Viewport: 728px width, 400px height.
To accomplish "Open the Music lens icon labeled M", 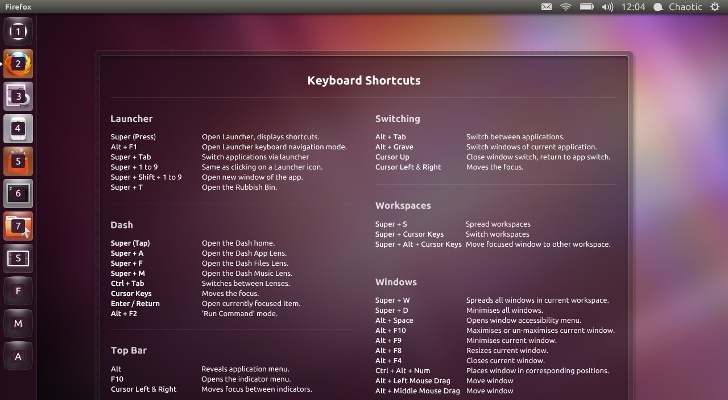I will (18, 324).
